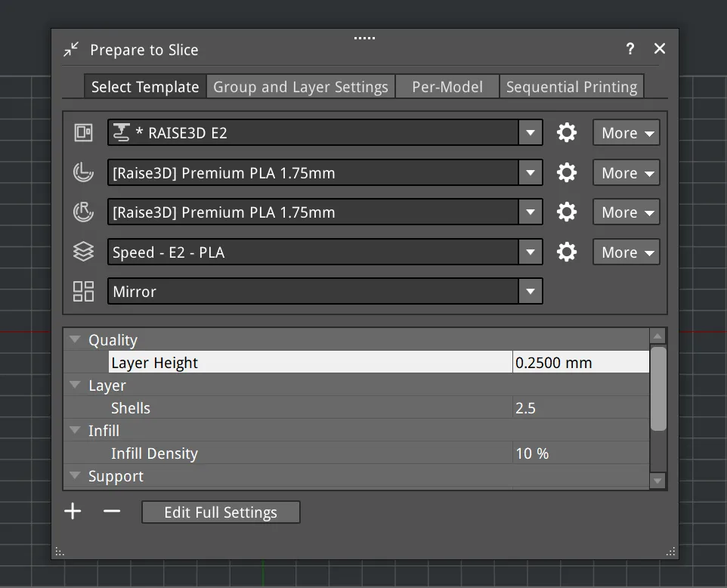Open the left extruder Premium PLA dropdown
Viewport: 727px width, 588px height.
[531, 172]
